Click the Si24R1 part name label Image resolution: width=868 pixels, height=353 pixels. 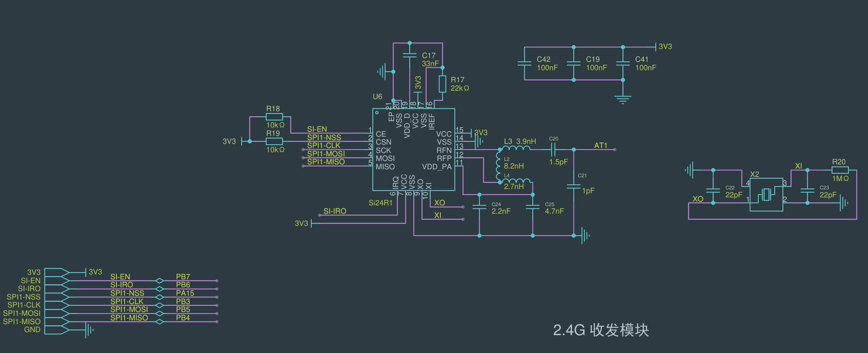point(380,203)
